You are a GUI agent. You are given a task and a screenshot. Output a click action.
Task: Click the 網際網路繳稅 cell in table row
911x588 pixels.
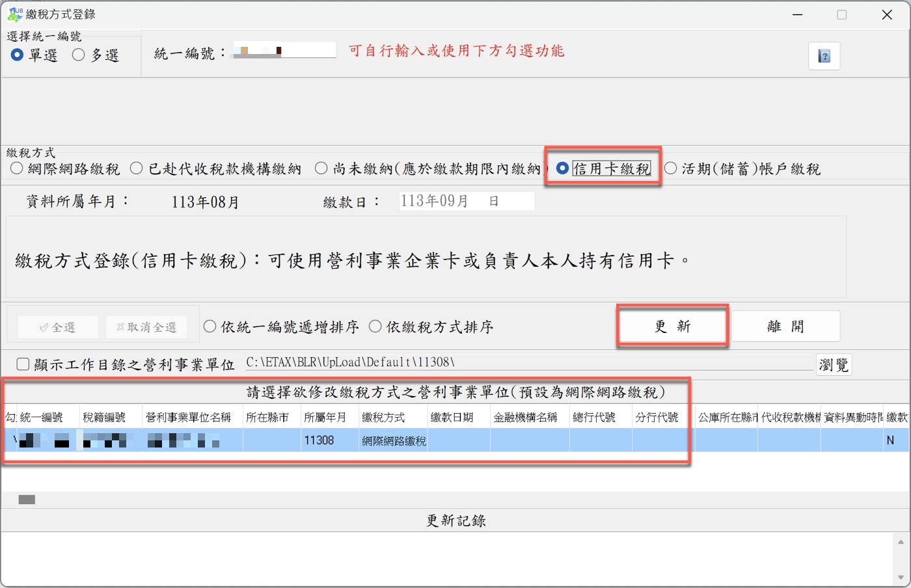click(x=393, y=440)
